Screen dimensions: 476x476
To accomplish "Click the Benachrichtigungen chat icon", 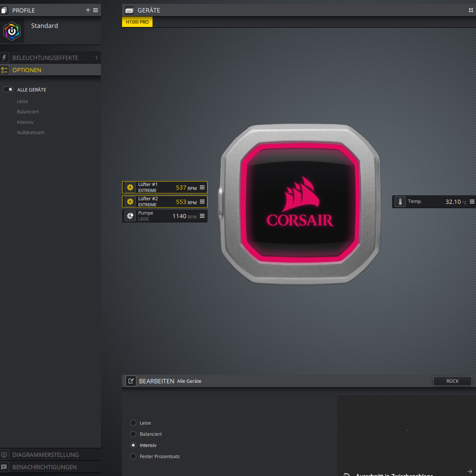I will tap(4, 467).
